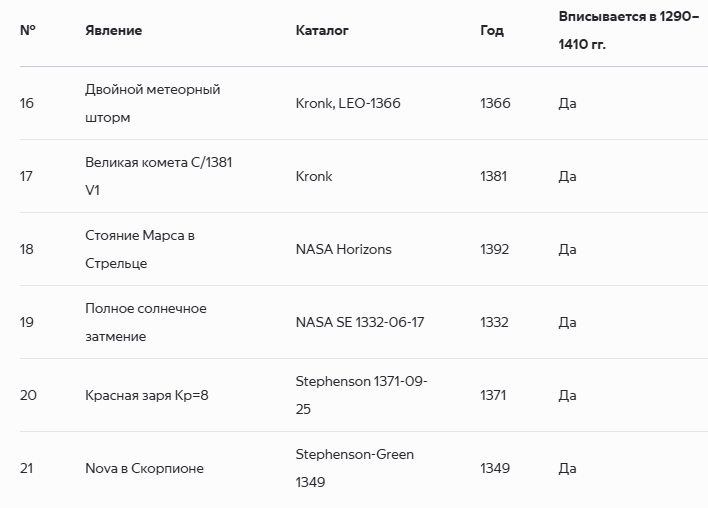Select the 'Двойной метеорный шторм' cell

[153, 103]
